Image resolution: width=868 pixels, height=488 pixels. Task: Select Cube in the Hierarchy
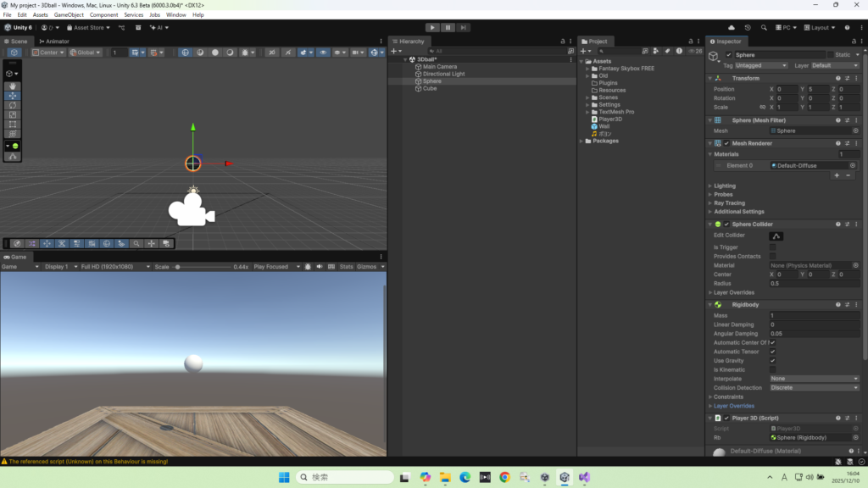click(x=430, y=88)
